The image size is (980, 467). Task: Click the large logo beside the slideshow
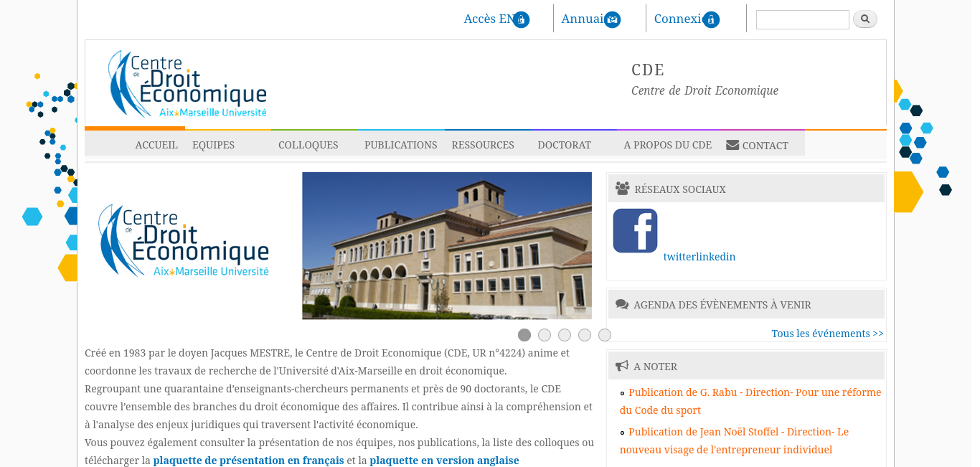tap(184, 240)
